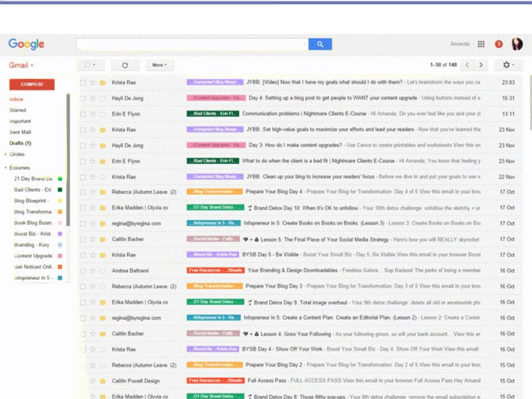Click the sidebar labels scrollbar

68,160
